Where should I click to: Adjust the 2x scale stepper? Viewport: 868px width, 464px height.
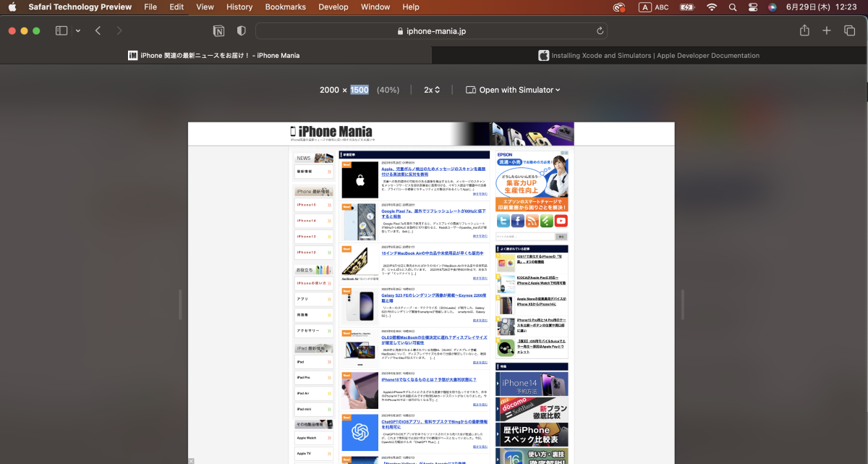[431, 89]
